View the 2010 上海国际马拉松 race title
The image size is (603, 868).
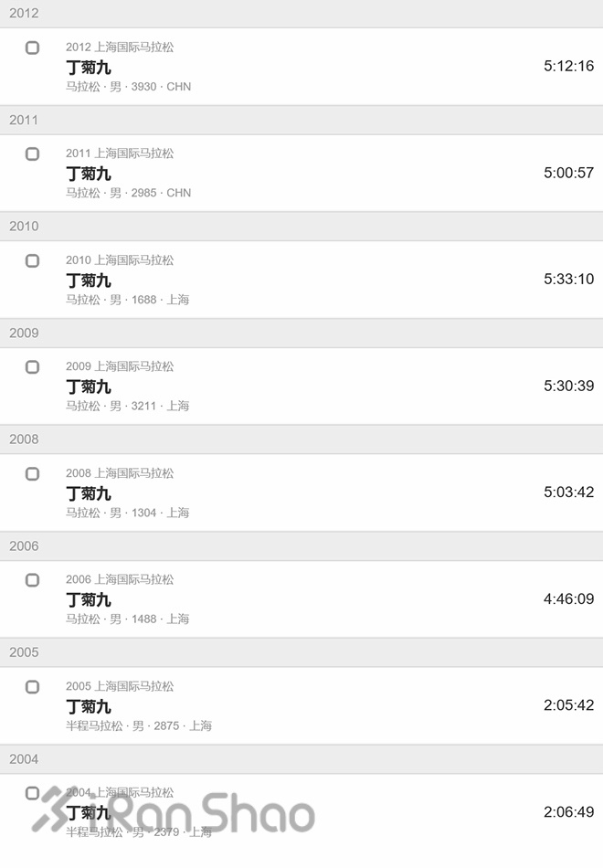pyautogui.click(x=120, y=260)
